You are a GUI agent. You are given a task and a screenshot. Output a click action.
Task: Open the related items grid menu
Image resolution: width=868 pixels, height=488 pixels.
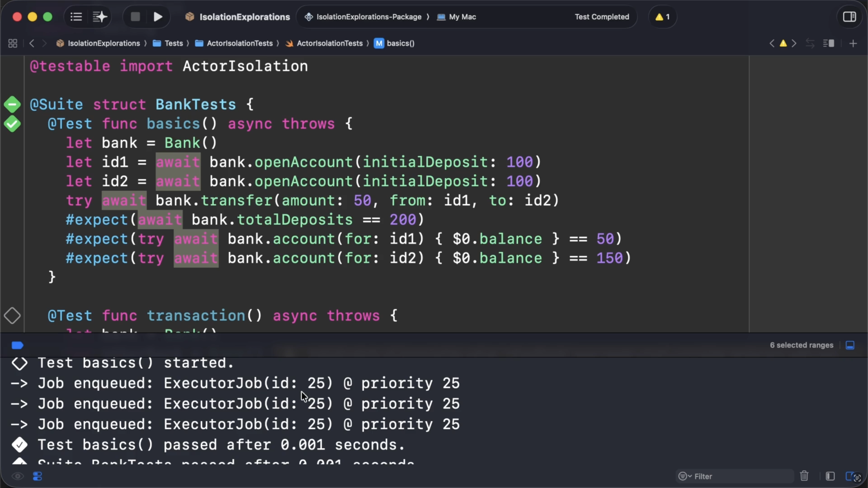(13, 43)
